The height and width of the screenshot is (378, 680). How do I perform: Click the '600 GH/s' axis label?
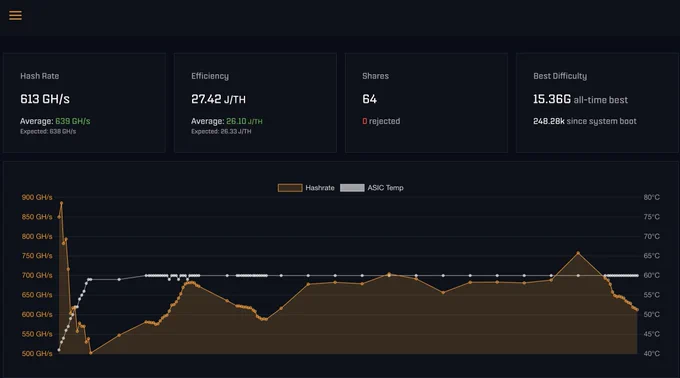[37, 314]
